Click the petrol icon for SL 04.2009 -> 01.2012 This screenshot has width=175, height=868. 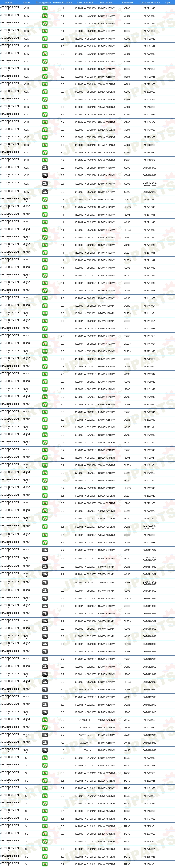(x=45, y=765)
